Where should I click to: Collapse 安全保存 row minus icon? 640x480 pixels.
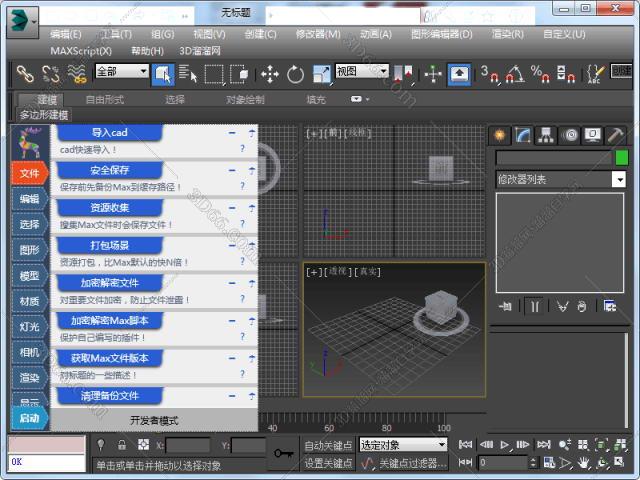pos(232,170)
